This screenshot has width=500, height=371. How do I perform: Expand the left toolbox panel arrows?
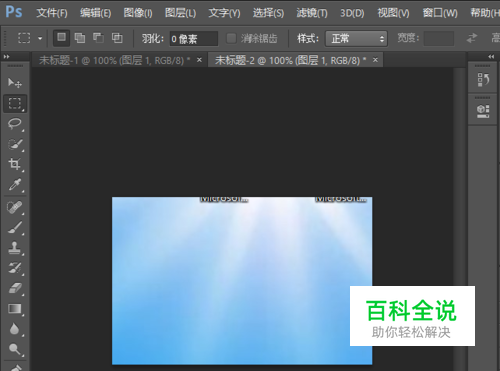pyautogui.click(x=7, y=57)
